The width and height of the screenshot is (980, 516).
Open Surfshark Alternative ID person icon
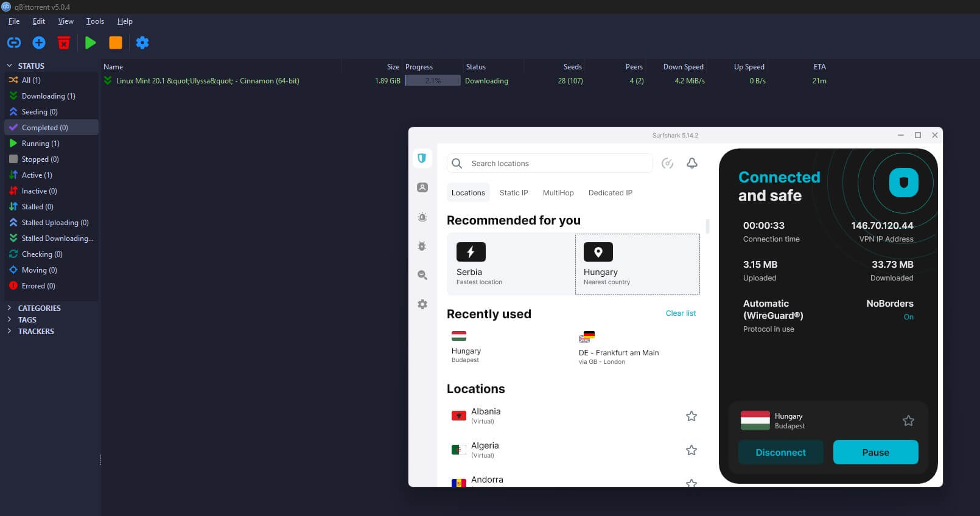422,187
